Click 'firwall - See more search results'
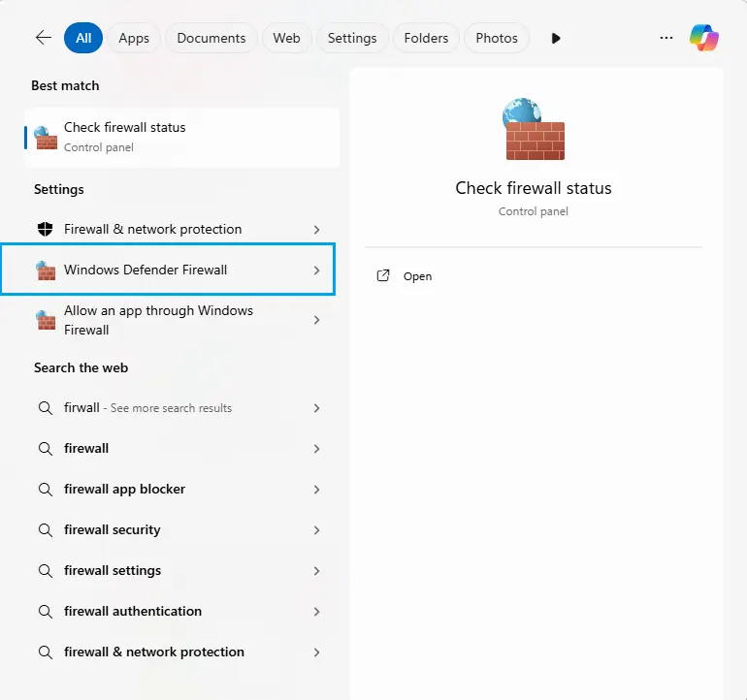 coord(147,408)
